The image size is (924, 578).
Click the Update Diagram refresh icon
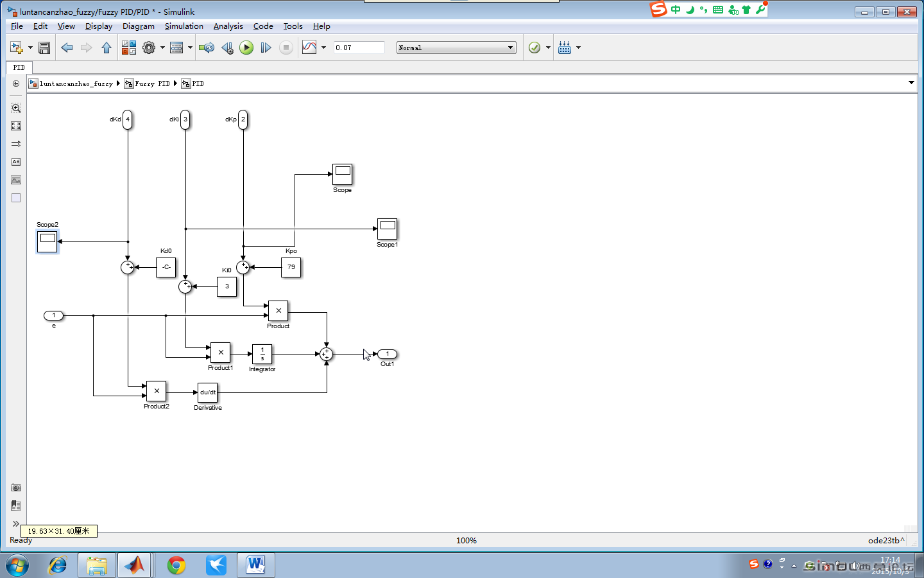[x=207, y=48]
